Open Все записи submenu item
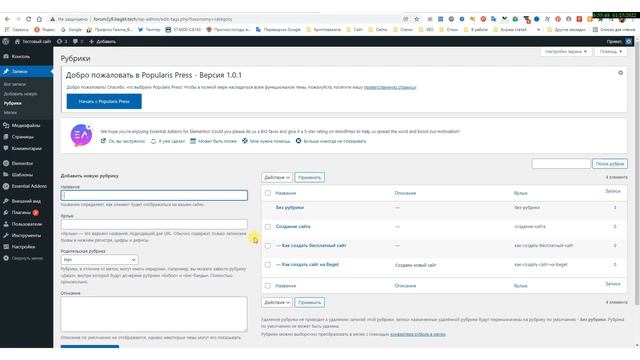Screen dimensions: 640x360 pos(15,84)
